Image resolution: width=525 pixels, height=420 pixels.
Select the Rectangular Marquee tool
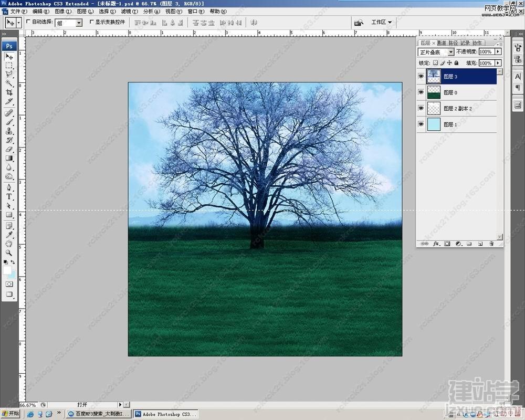(x=9, y=66)
